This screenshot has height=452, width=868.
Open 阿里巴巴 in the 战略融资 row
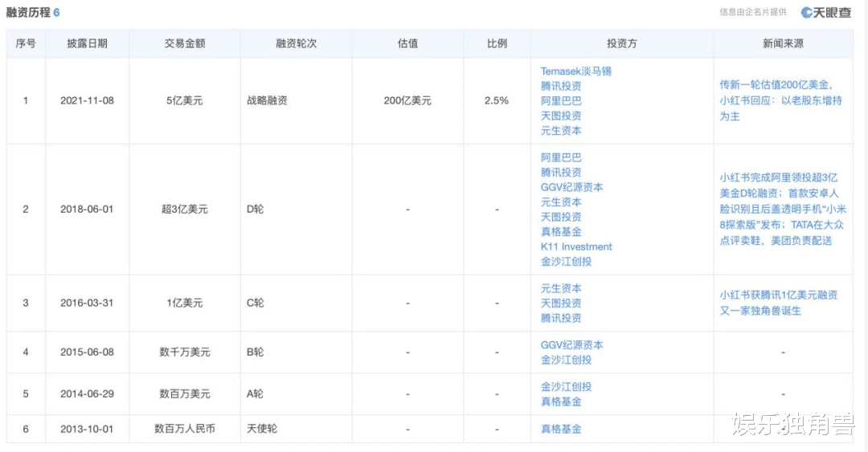(x=561, y=101)
